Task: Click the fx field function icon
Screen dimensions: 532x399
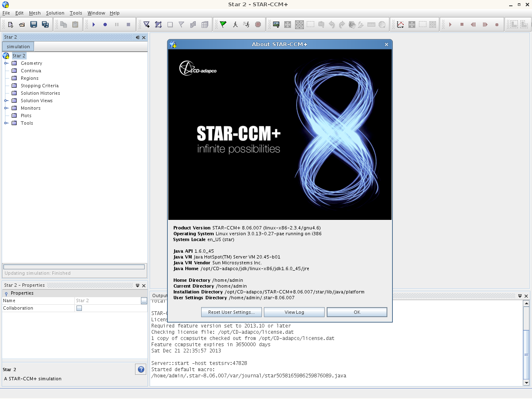Action: click(361, 25)
